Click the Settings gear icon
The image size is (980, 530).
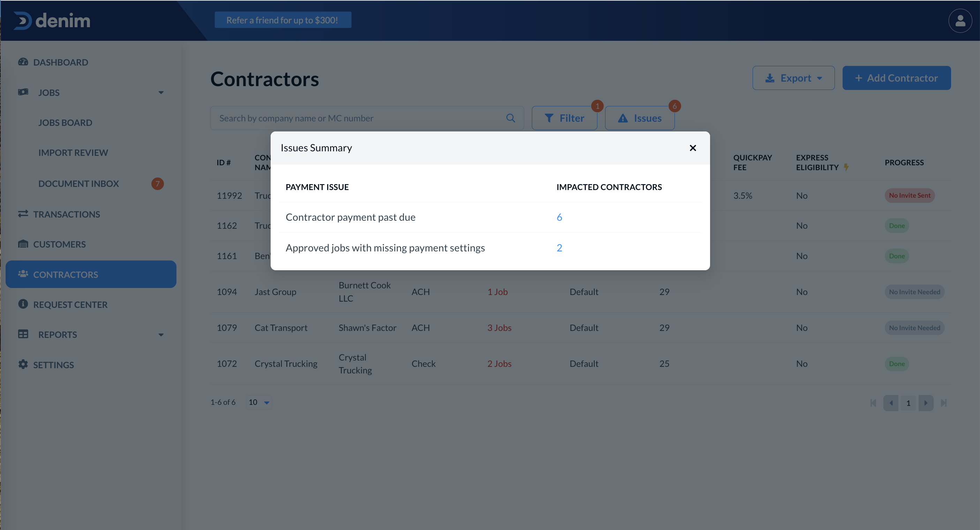point(23,364)
